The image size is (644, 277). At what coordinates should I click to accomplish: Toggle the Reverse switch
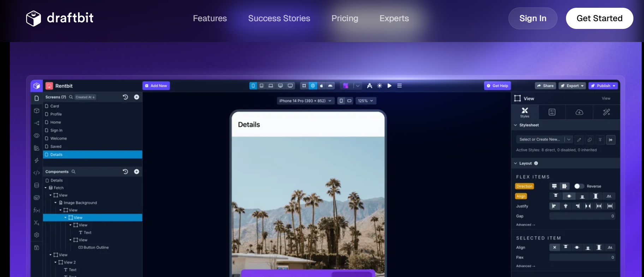pyautogui.click(x=579, y=186)
